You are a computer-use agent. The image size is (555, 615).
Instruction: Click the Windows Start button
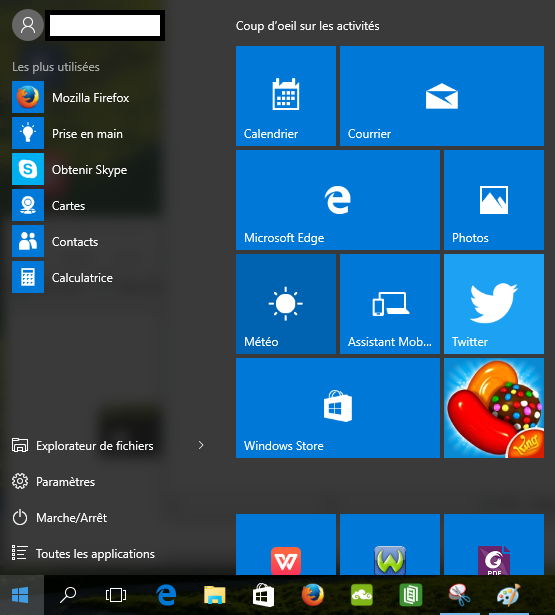click(20, 595)
